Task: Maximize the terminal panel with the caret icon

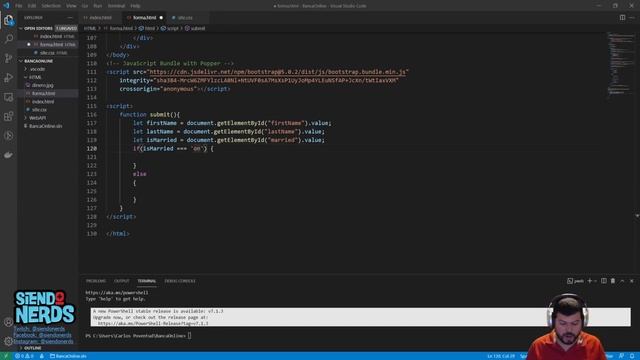Action: coord(622,281)
